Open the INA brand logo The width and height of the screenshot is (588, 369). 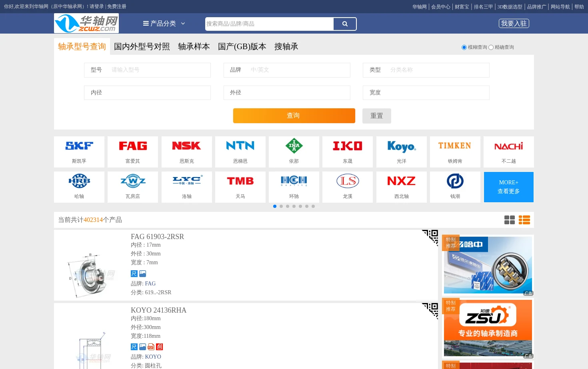294,146
